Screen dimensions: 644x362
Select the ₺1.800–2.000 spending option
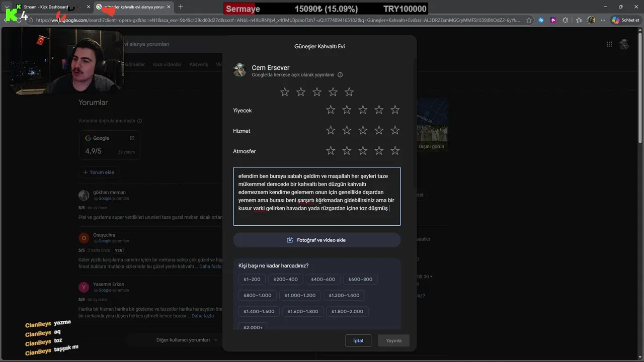(347, 311)
